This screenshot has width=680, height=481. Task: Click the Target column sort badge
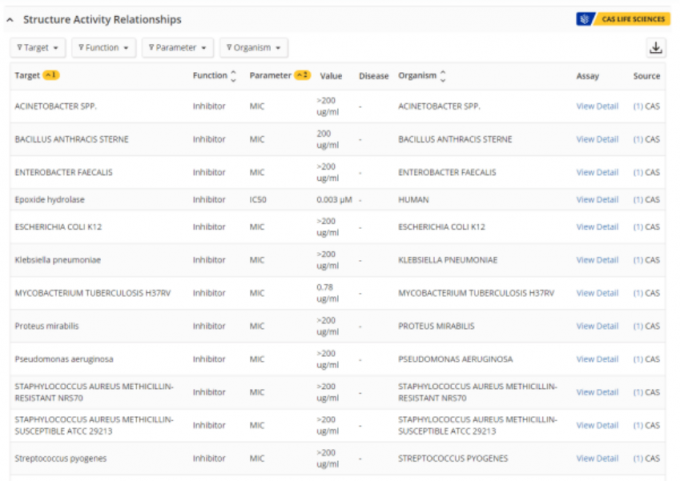pyautogui.click(x=51, y=75)
